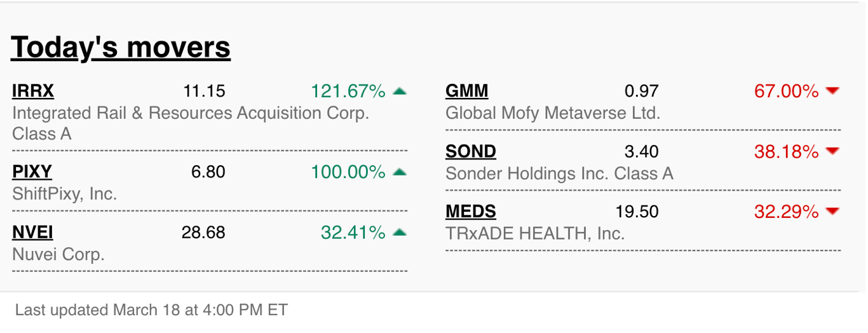Click the green up arrow beside PIXY
The height and width of the screenshot is (333, 868).
[400, 172]
